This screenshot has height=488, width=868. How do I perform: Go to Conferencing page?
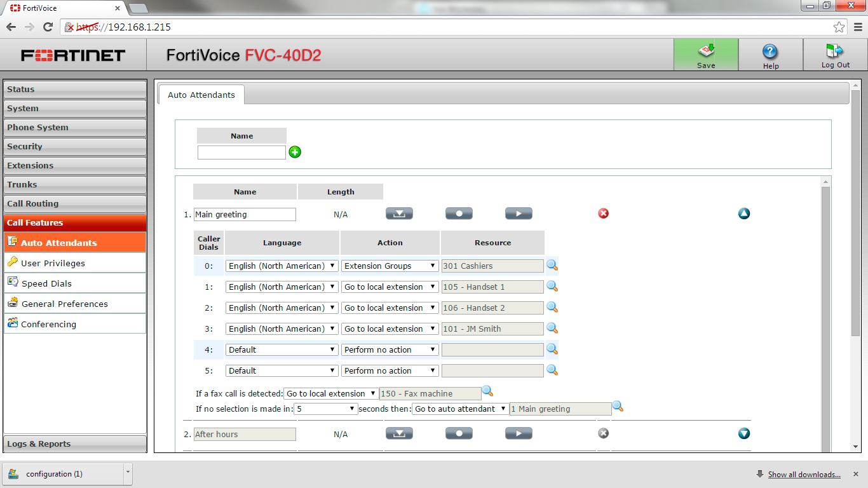(75, 324)
